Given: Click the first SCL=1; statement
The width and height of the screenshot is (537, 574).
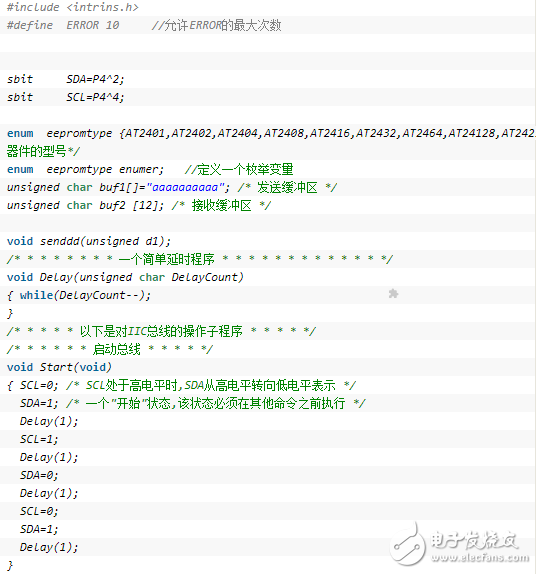Looking at the screenshot, I should (39, 439).
